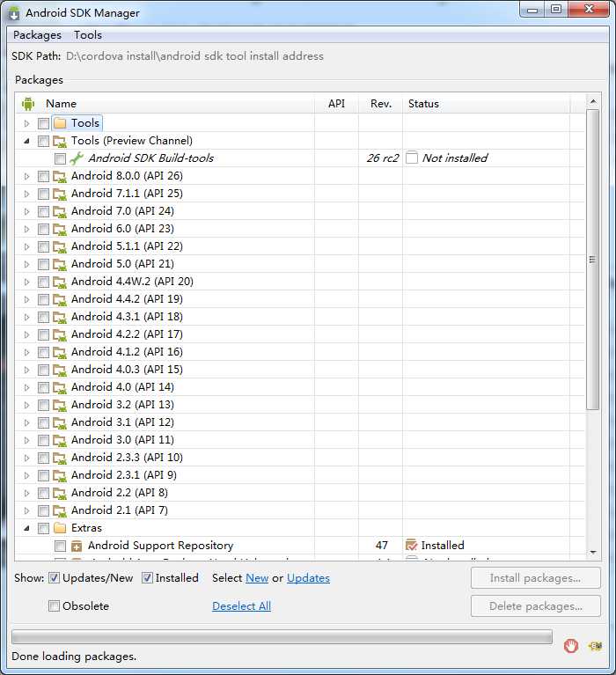Expand the Android 7.1.1 (API 25) node

click(26, 194)
